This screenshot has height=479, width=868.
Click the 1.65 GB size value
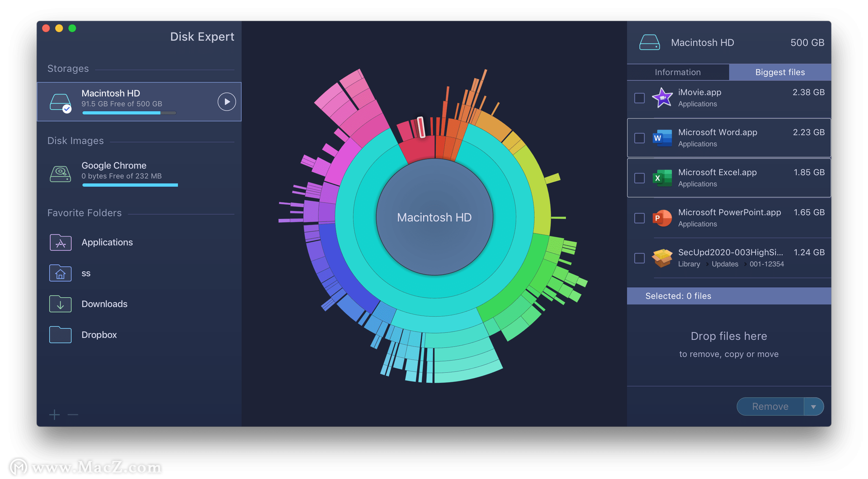(809, 212)
